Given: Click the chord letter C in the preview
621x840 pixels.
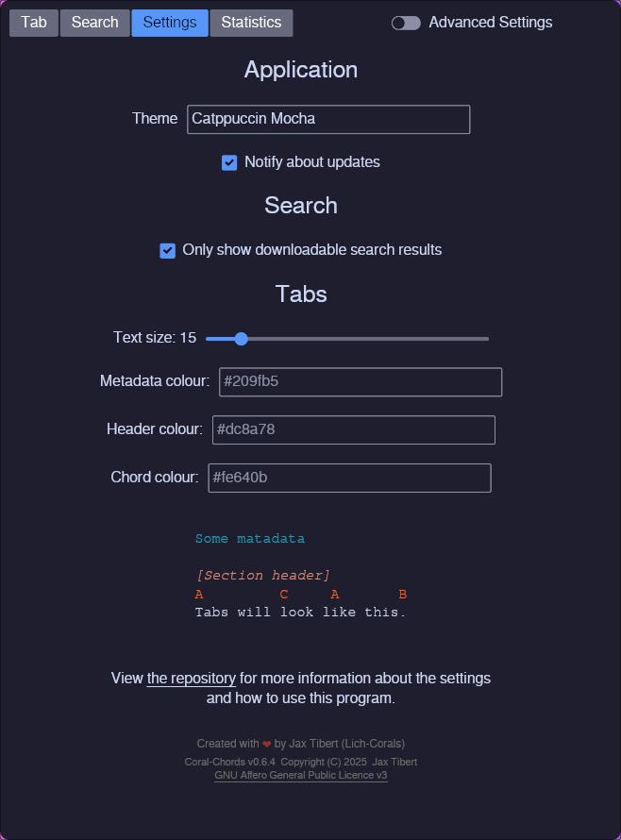Looking at the screenshot, I should click(283, 595).
